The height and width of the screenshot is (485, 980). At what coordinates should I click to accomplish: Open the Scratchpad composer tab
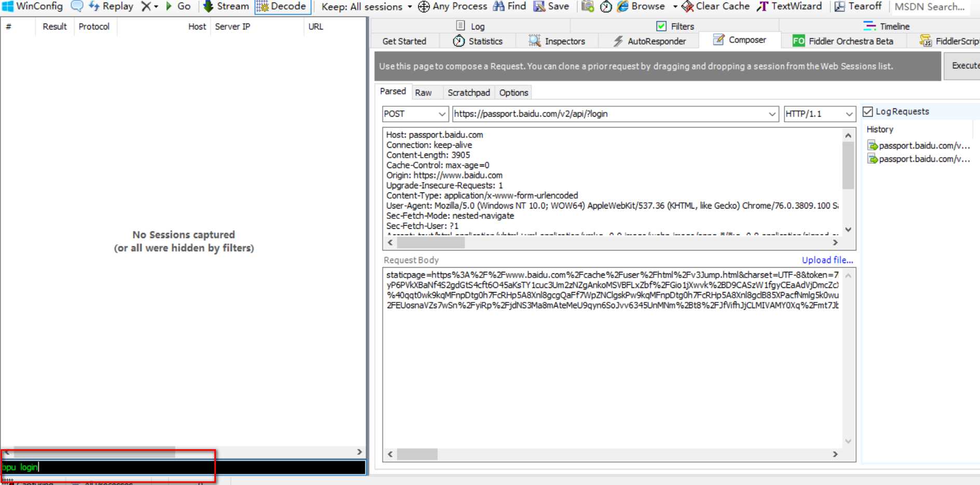click(469, 92)
